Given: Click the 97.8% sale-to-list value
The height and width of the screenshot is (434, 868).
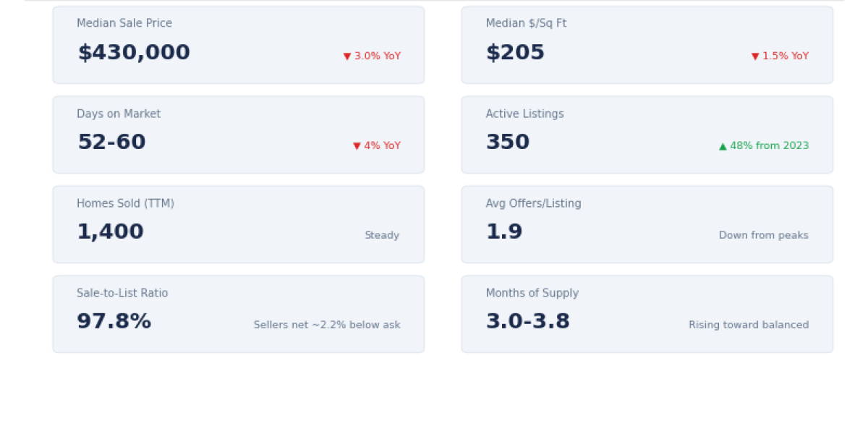Looking at the screenshot, I should coord(114,322).
